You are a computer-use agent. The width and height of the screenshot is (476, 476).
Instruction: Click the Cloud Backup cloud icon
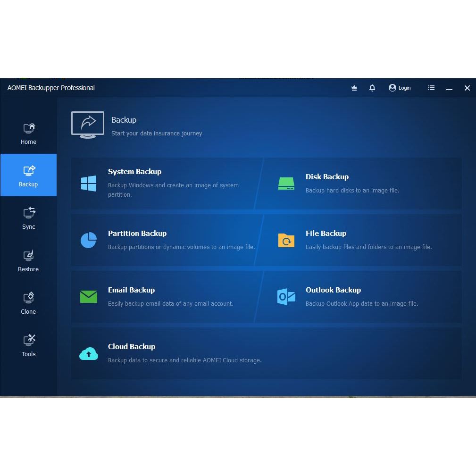click(88, 353)
